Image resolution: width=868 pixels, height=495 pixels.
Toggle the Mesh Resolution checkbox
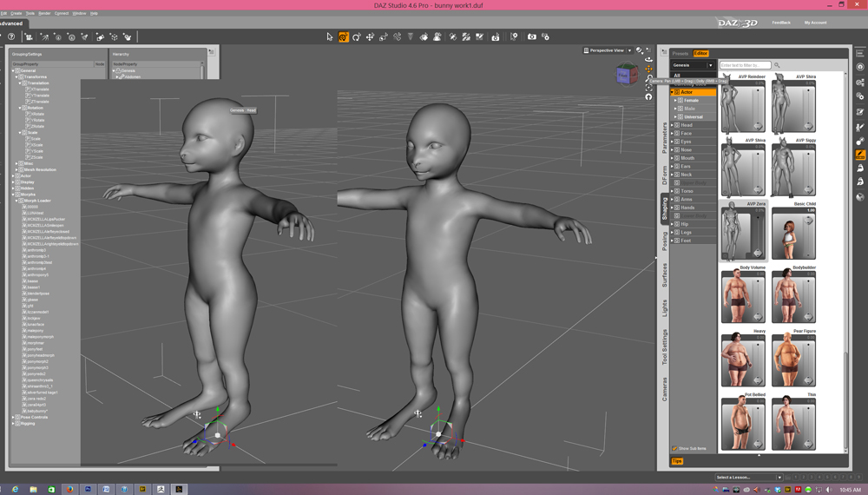pos(21,169)
